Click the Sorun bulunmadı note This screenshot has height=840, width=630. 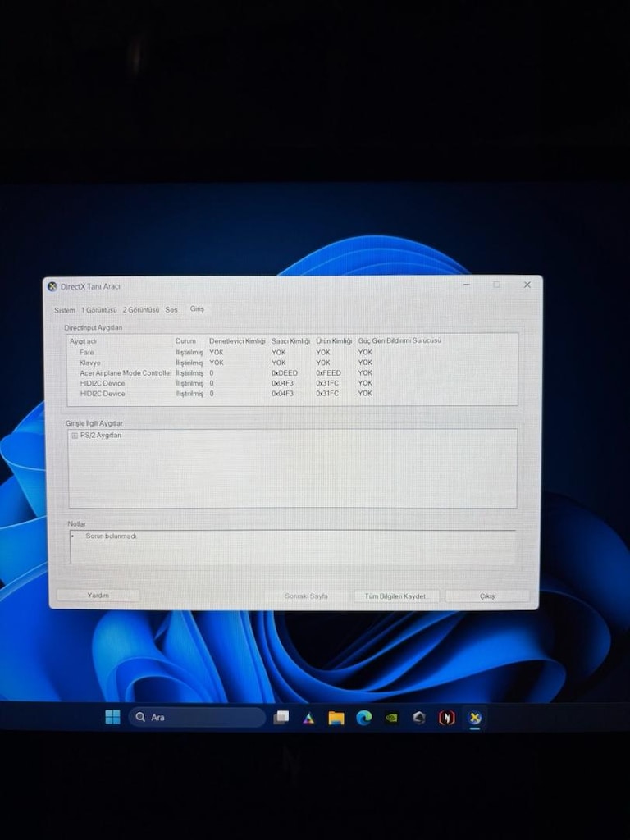(111, 536)
